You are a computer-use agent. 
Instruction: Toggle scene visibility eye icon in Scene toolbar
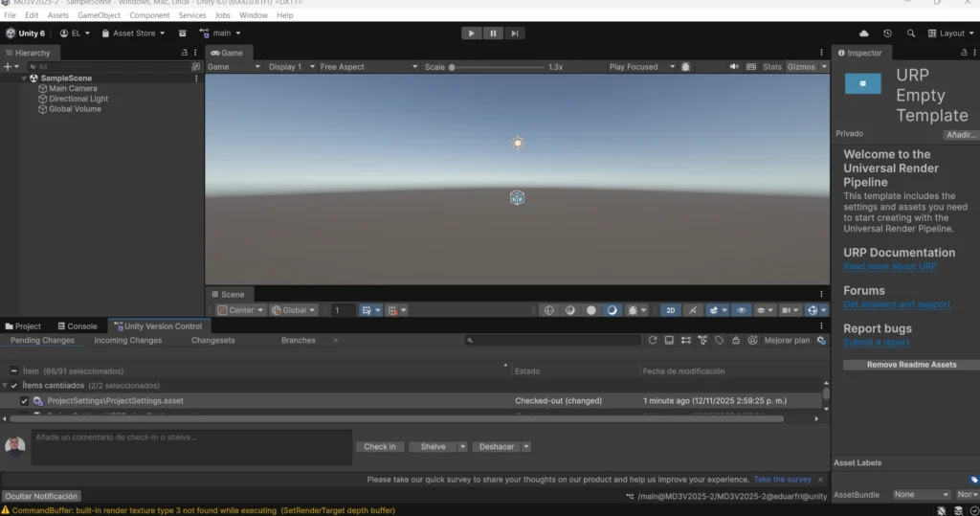point(741,310)
